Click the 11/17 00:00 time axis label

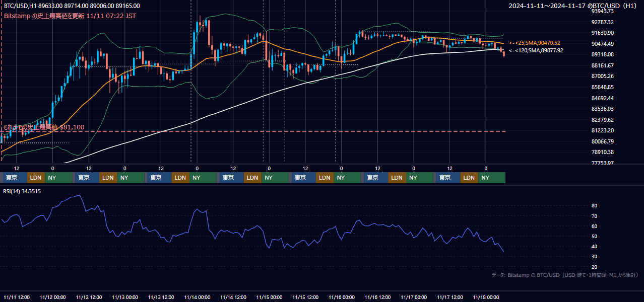[x=414, y=297]
